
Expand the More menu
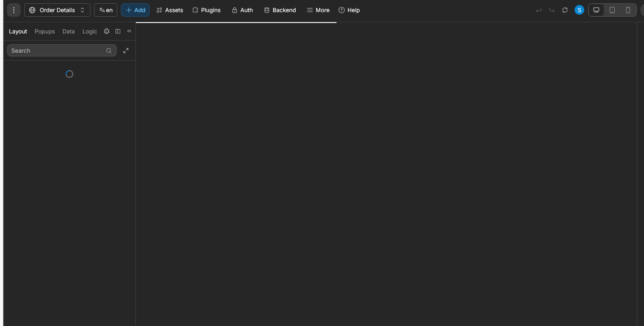point(318,10)
